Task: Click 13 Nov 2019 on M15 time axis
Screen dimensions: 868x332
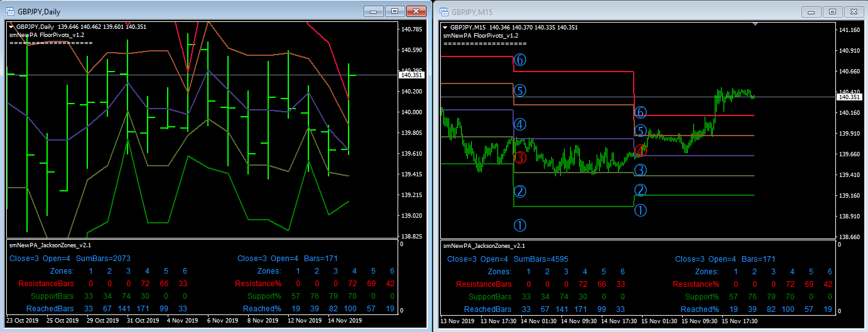Action: [x=458, y=321]
